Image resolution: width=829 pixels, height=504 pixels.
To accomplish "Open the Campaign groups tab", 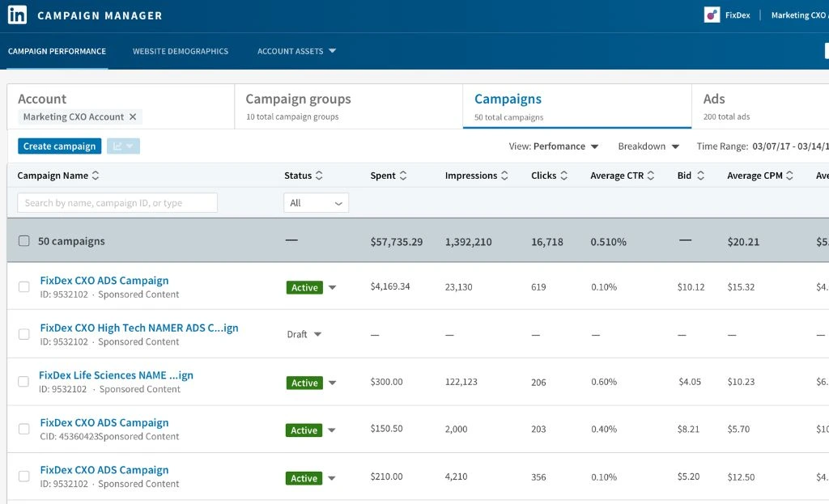I will (x=348, y=107).
